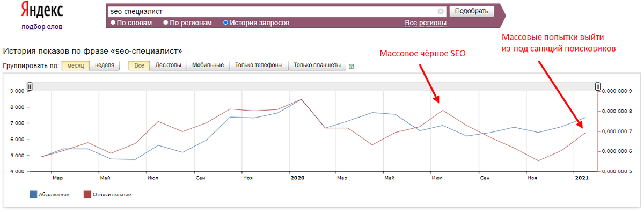Open the подбор слов link
The width and height of the screenshot is (644, 212).
(42, 26)
